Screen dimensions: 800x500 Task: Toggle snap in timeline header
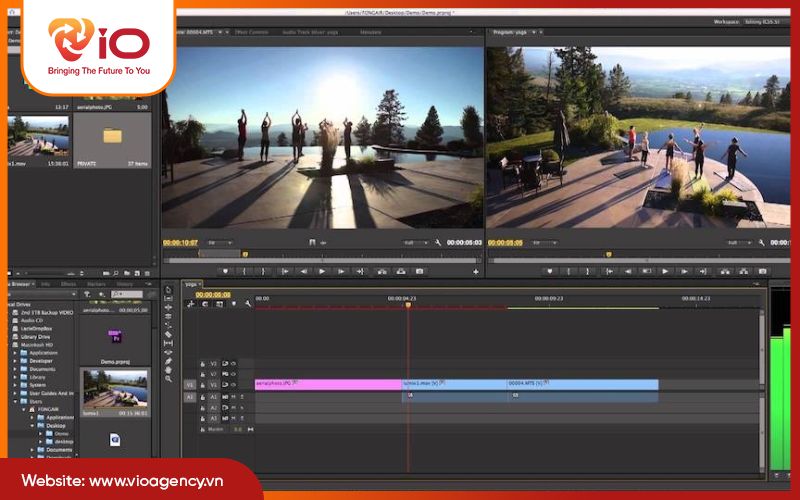205,304
